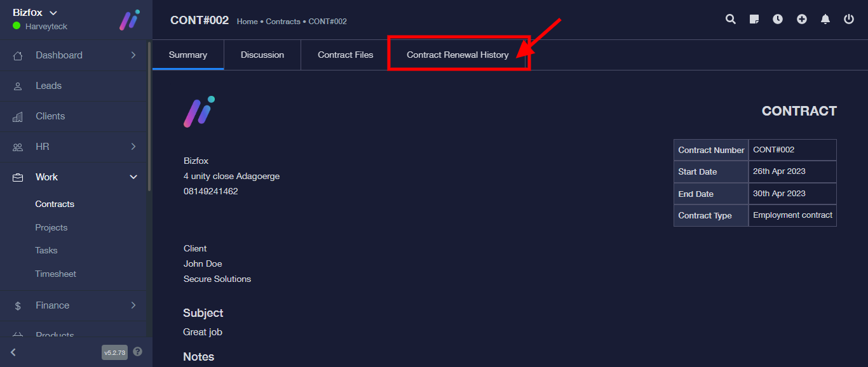Click the Bizfox logo in sidebar
Viewport: 868px width, 367px height.
click(130, 20)
